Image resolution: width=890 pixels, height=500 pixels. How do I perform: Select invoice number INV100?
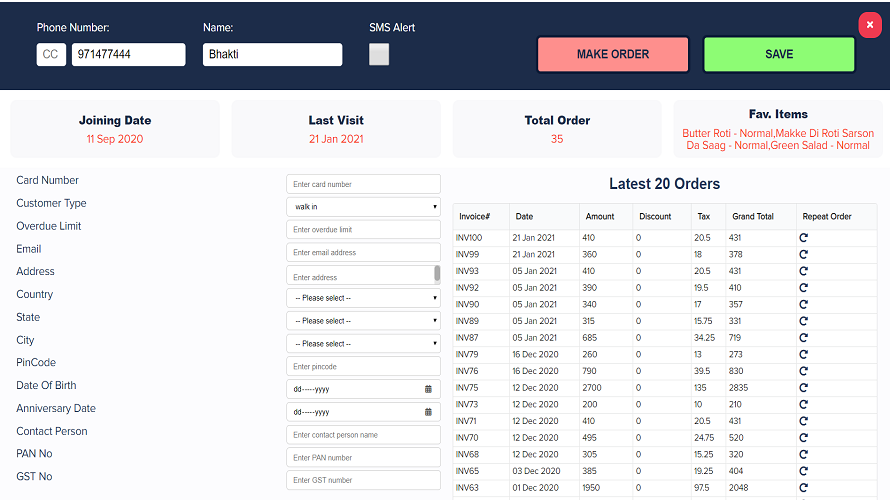click(x=469, y=238)
